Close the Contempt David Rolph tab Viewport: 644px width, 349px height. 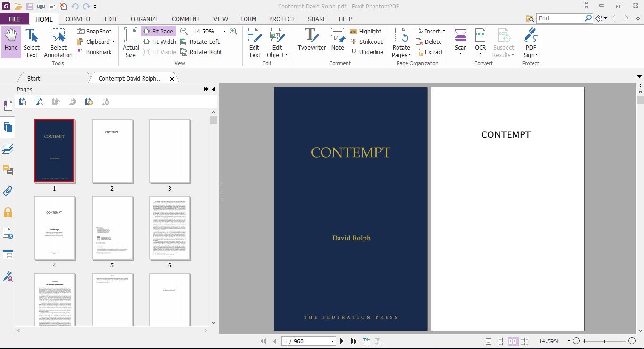coord(172,79)
